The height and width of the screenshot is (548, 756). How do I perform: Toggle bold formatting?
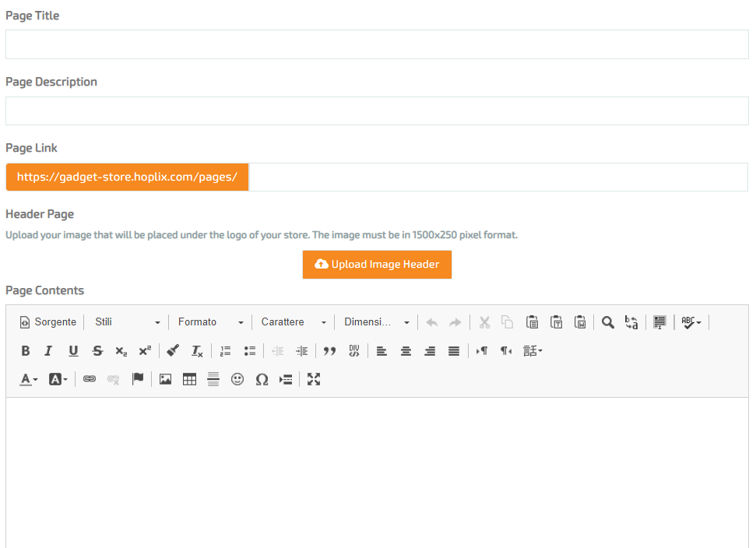(26, 351)
